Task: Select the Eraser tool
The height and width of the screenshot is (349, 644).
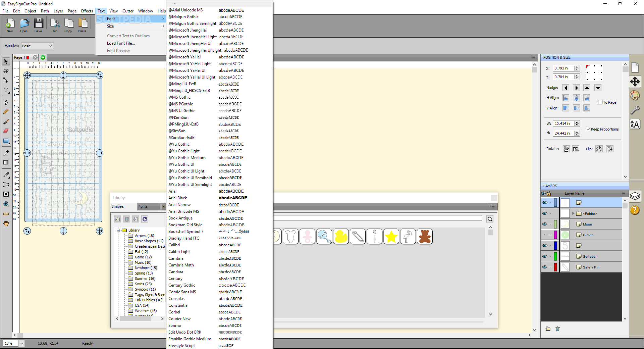Action: click(6, 131)
